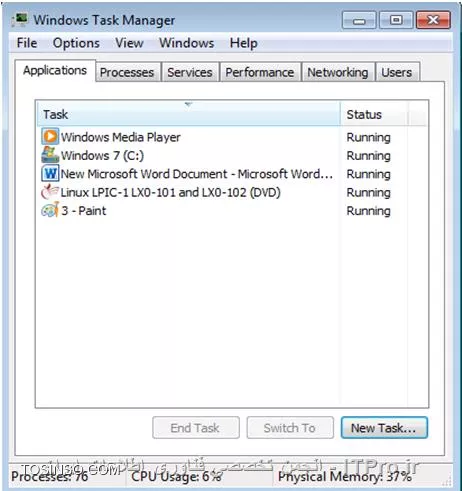This screenshot has width=462, height=491.
Task: Select the Windows Media Player icon
Action: click(x=50, y=137)
